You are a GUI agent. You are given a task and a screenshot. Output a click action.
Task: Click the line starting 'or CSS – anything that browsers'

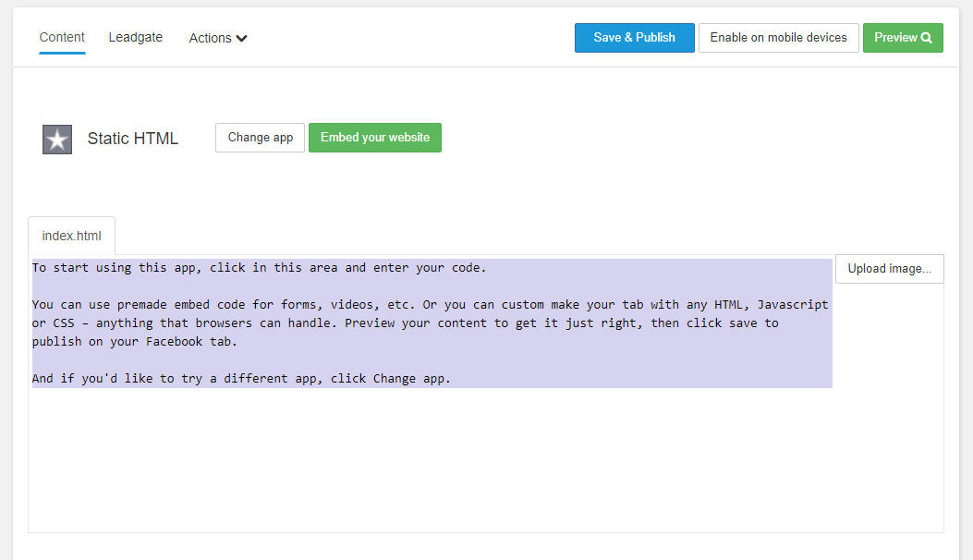pos(406,323)
